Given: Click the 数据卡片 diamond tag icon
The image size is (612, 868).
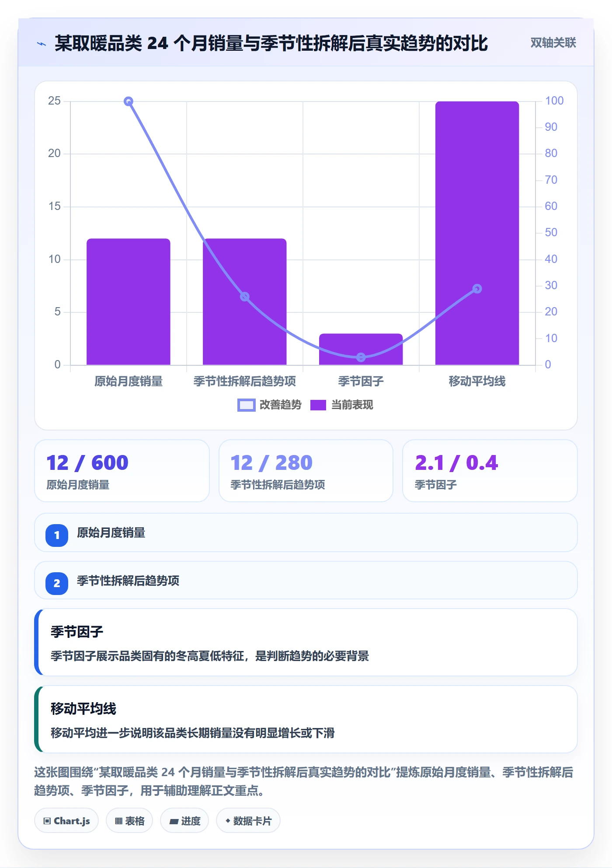Looking at the screenshot, I should coord(228,821).
